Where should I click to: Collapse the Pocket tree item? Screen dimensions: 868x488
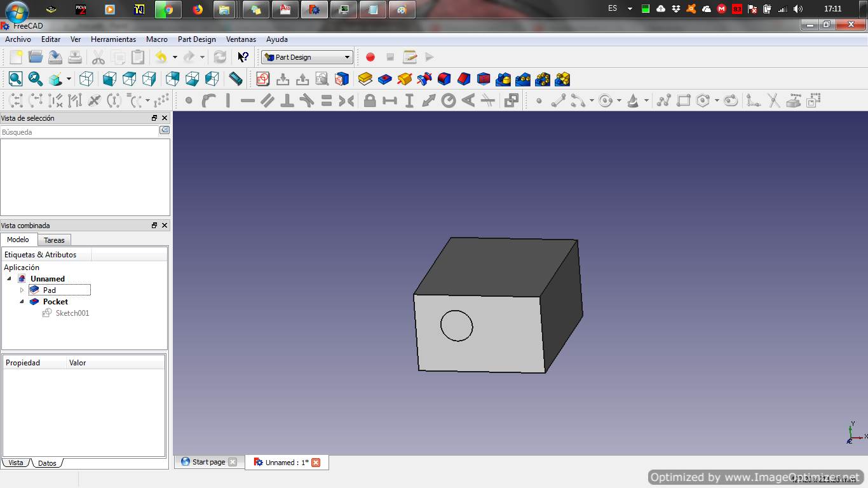coord(22,302)
